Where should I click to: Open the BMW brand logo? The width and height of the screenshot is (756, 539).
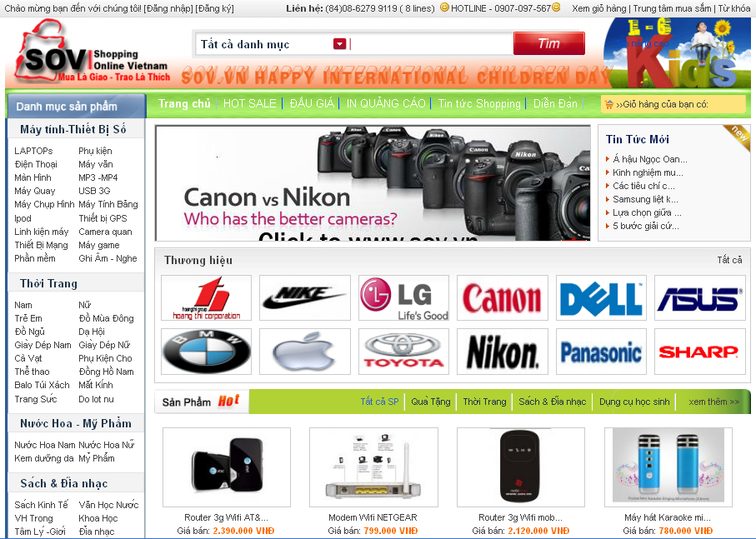tap(206, 352)
